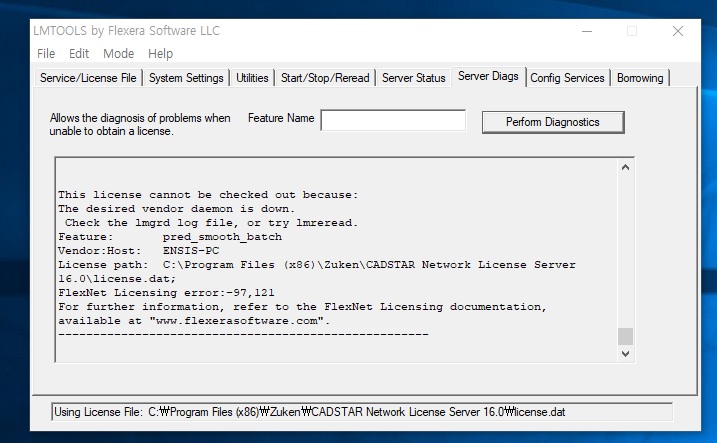Click the Perform Diagnostics button

click(553, 122)
